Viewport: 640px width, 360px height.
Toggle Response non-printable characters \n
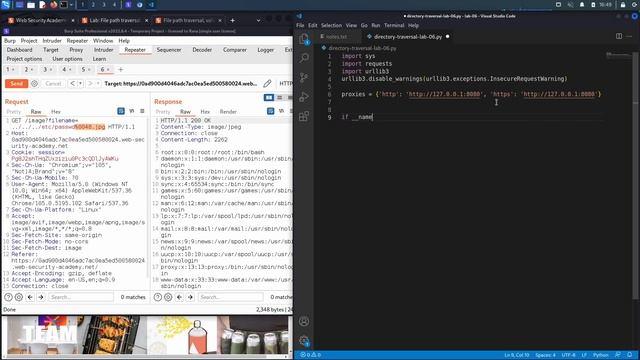[x=281, y=111]
